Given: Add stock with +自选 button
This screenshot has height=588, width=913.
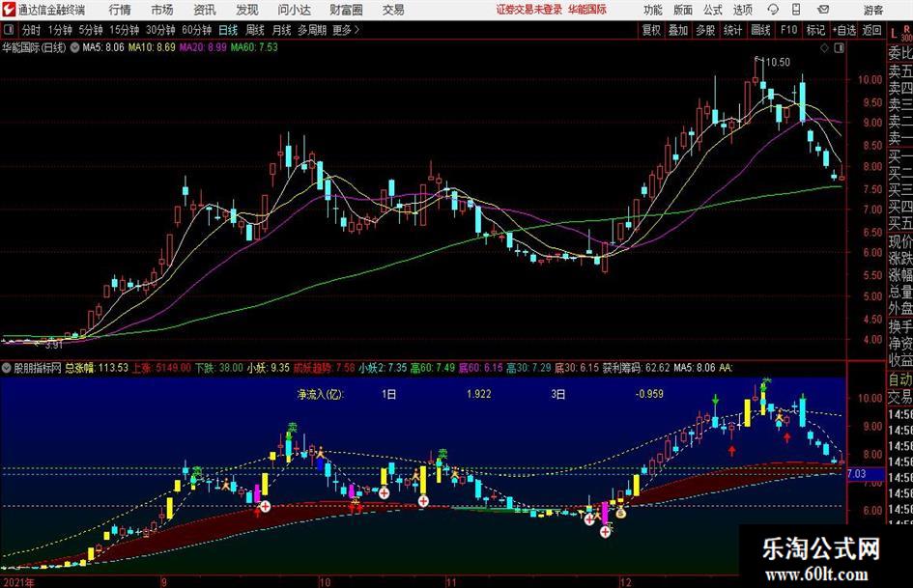Looking at the screenshot, I should pyautogui.click(x=844, y=30).
